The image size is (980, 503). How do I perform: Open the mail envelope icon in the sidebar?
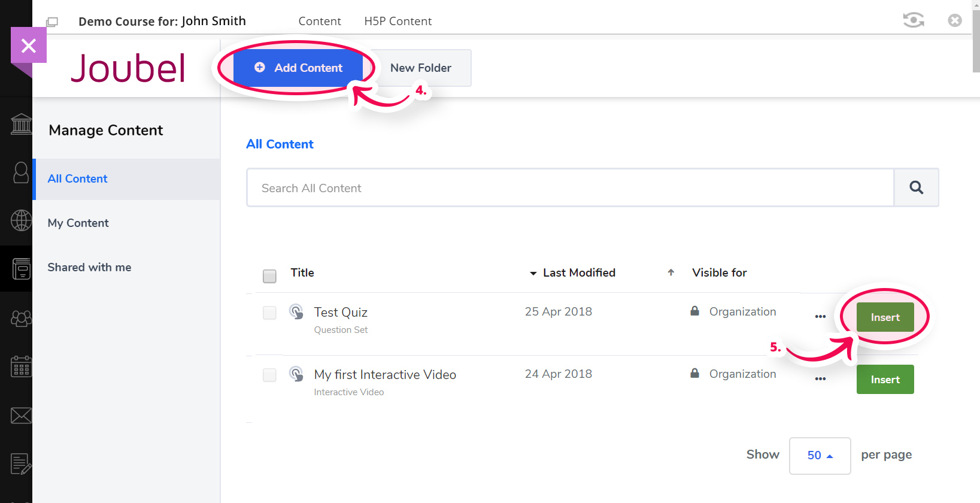pos(21,415)
